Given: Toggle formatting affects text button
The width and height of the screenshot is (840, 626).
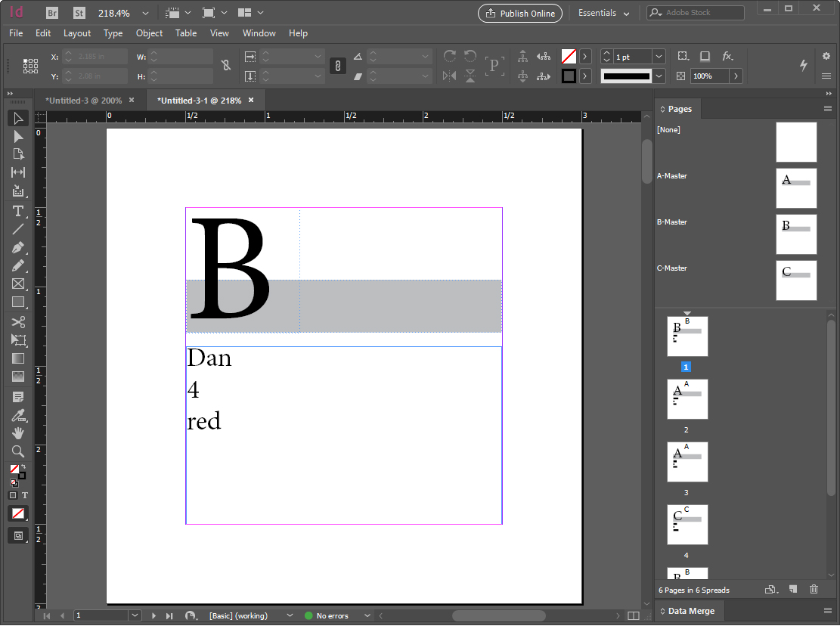Looking at the screenshot, I should (25, 496).
